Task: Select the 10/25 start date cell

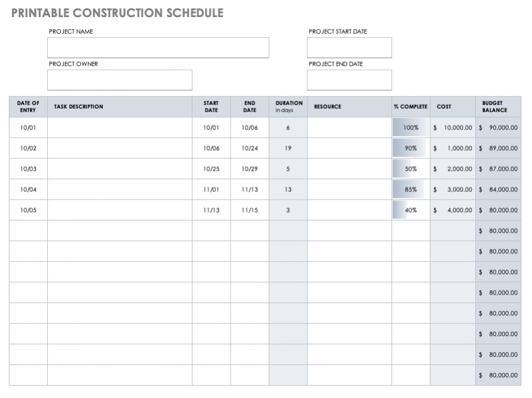Action: (x=211, y=169)
